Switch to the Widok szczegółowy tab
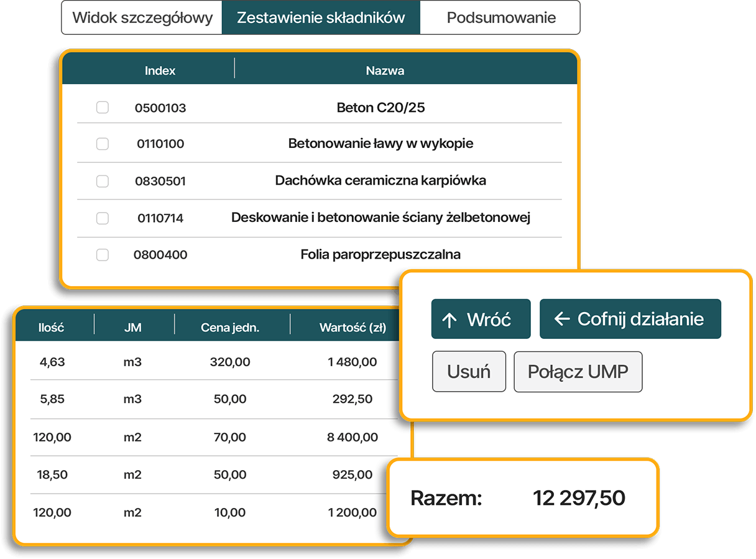 [142, 17]
